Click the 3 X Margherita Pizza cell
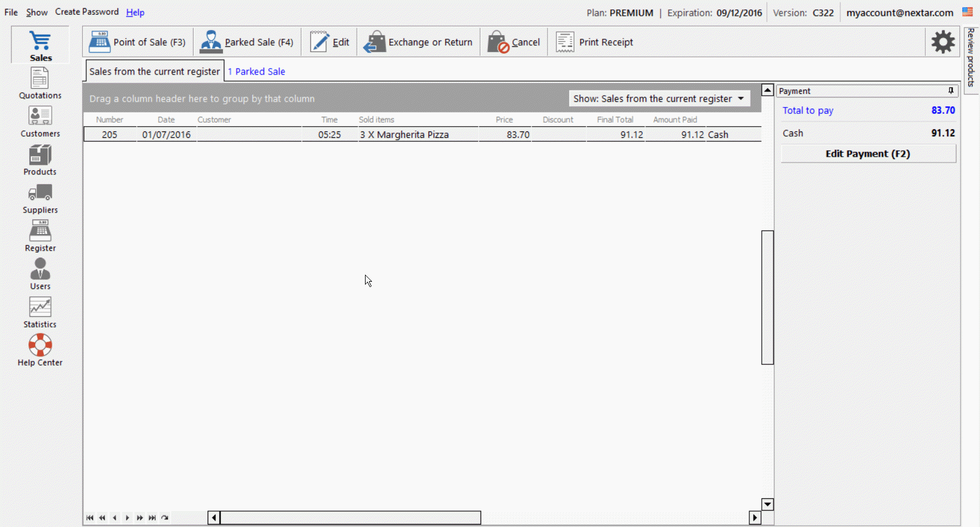Image resolution: width=980 pixels, height=527 pixels. tap(418, 134)
